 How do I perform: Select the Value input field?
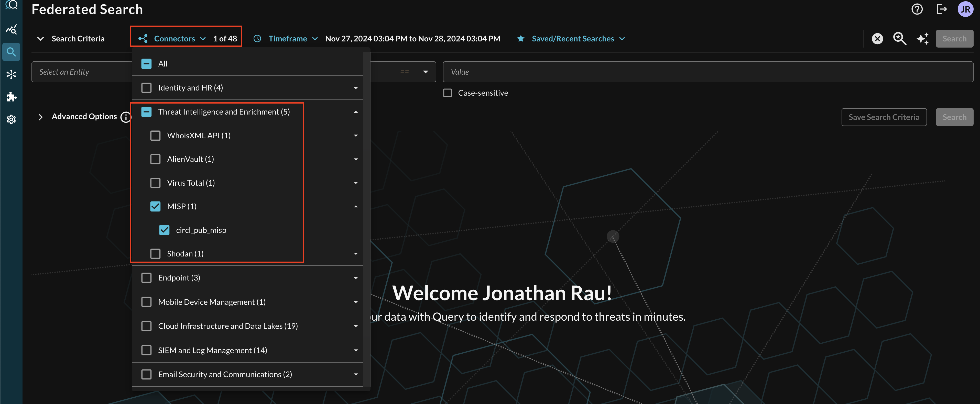[x=709, y=71]
